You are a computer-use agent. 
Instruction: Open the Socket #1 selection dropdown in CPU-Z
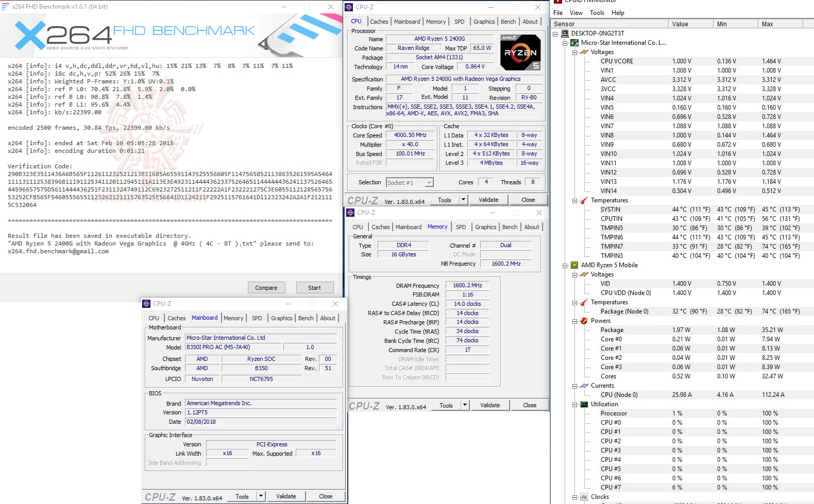click(x=429, y=182)
